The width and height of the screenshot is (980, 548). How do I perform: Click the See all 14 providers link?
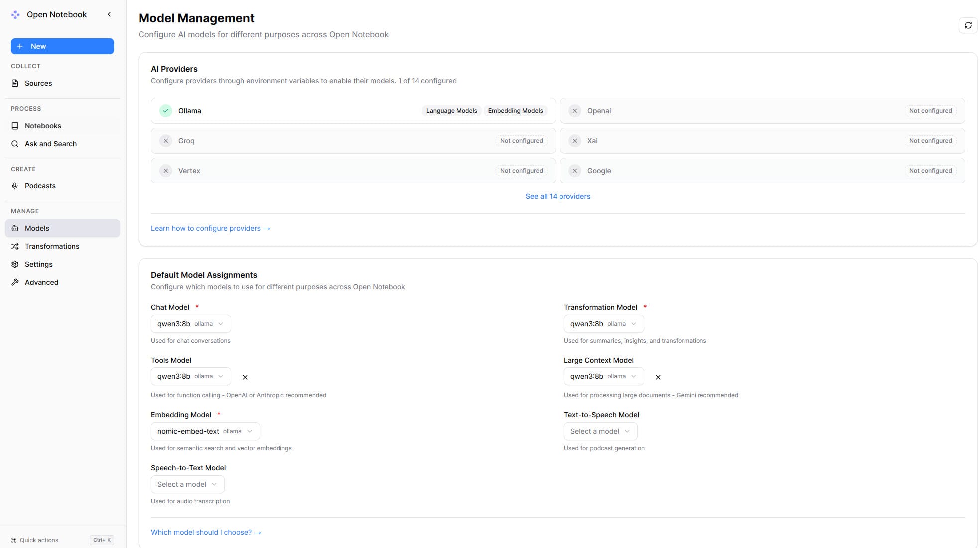coord(558,196)
